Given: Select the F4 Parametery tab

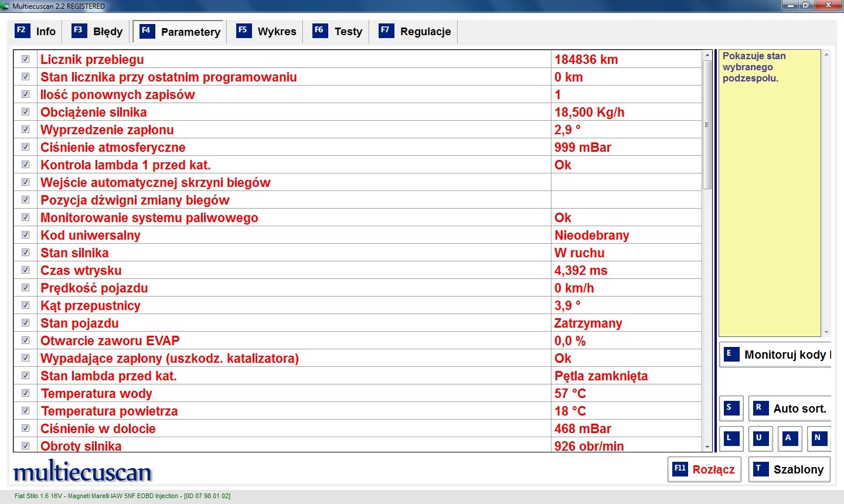Looking at the screenshot, I should coord(180,32).
